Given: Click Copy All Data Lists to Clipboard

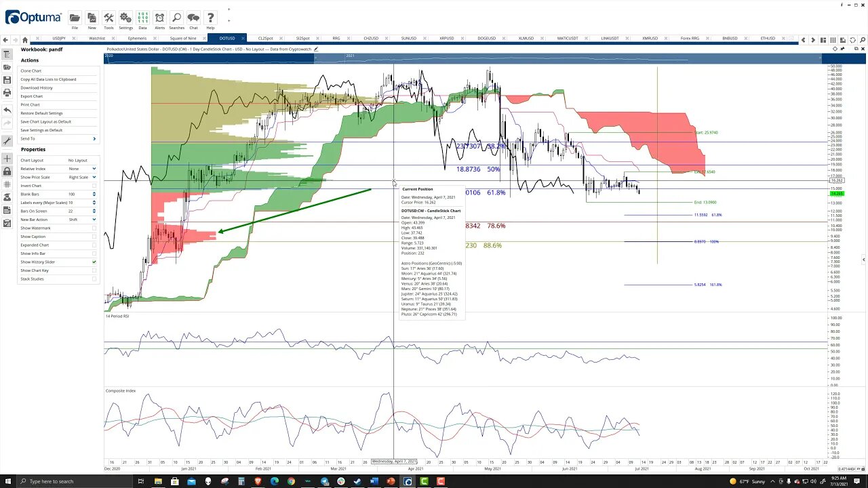Looking at the screenshot, I should click(48, 79).
